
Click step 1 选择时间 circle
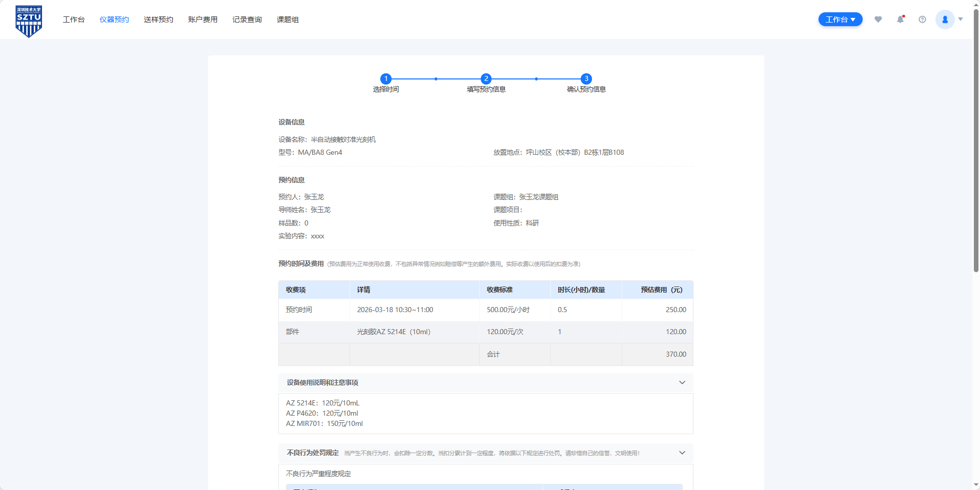(x=386, y=79)
